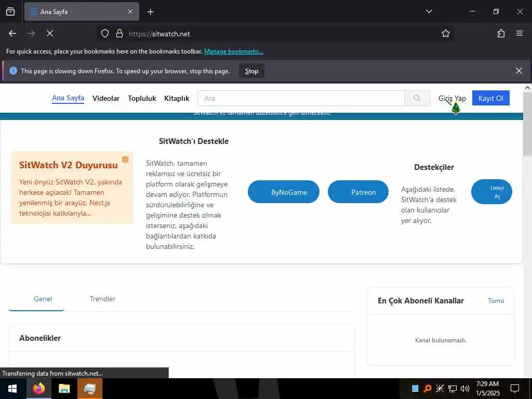Dismiss the slowdown notification bar
The height and width of the screenshot is (399, 532).
tap(519, 71)
